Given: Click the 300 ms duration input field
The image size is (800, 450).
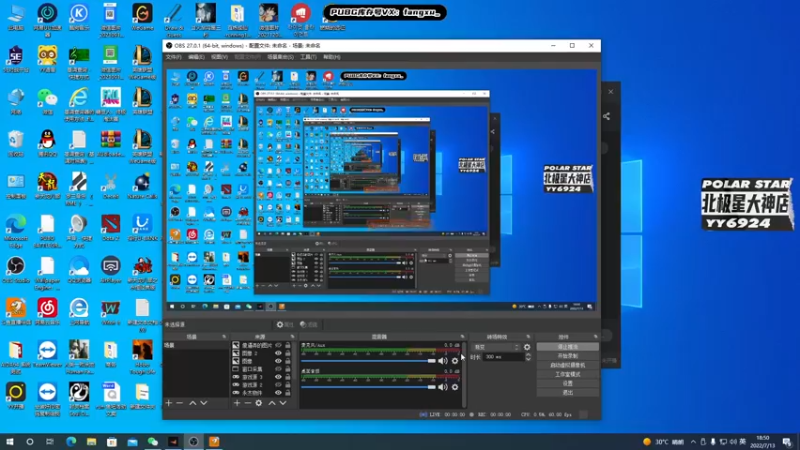Looking at the screenshot, I should point(504,357).
